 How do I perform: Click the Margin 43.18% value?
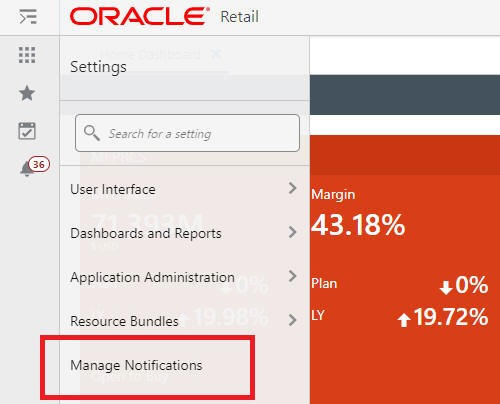(358, 225)
